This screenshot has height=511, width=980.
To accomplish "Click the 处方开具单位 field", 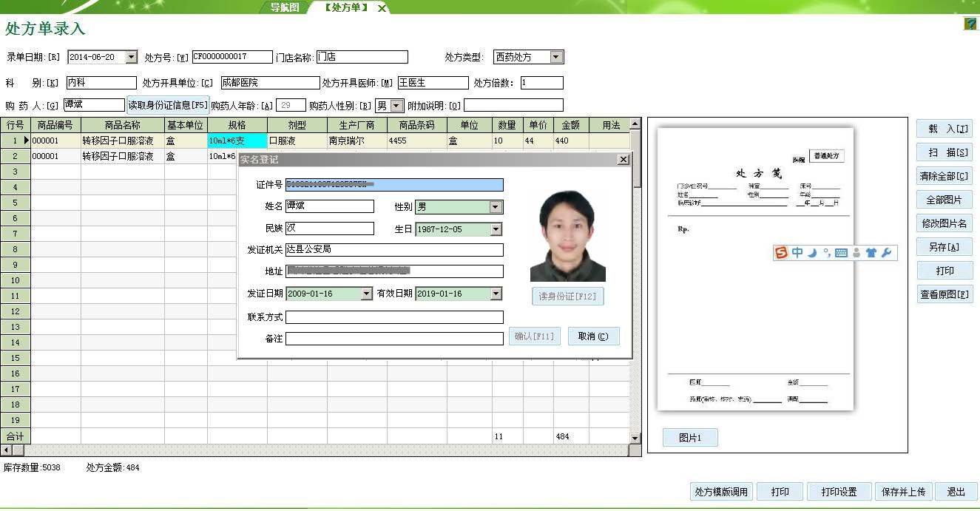I will coord(270,83).
